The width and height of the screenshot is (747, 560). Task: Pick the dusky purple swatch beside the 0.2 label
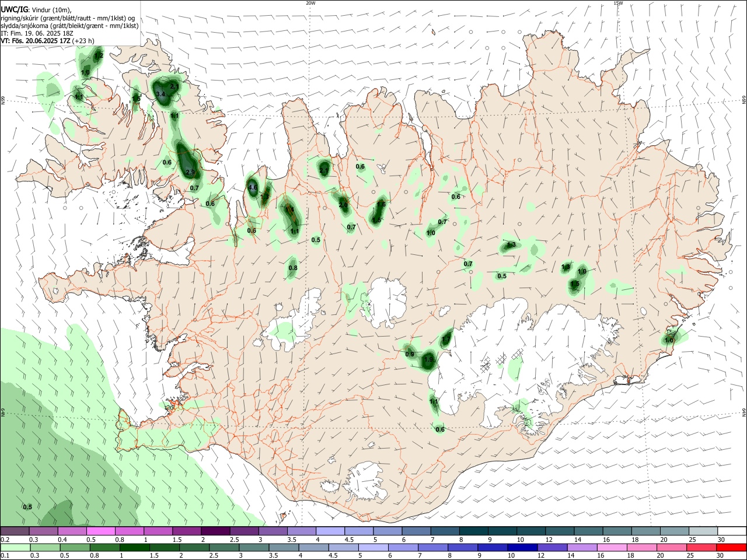(x=15, y=531)
